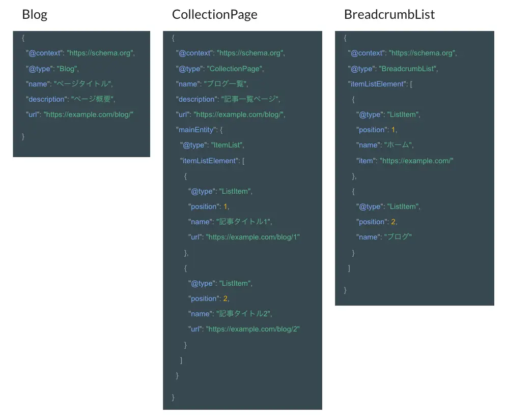Viewport: 507px width, 420px height.
Task: Click the "CollectionPage" @type value in code
Action: [235, 69]
